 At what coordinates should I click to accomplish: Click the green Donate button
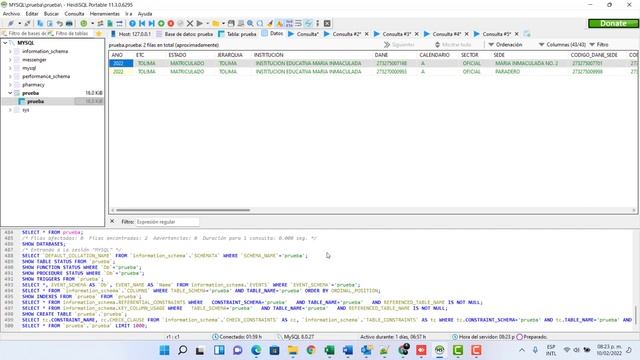(613, 23)
